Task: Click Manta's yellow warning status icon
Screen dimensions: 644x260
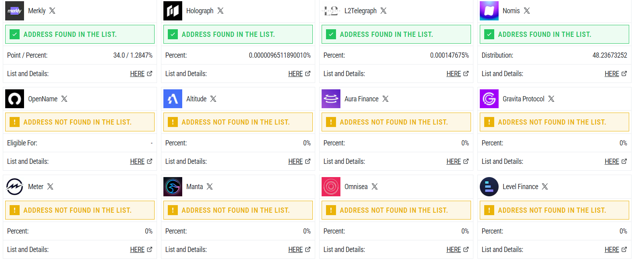Action: point(173,210)
